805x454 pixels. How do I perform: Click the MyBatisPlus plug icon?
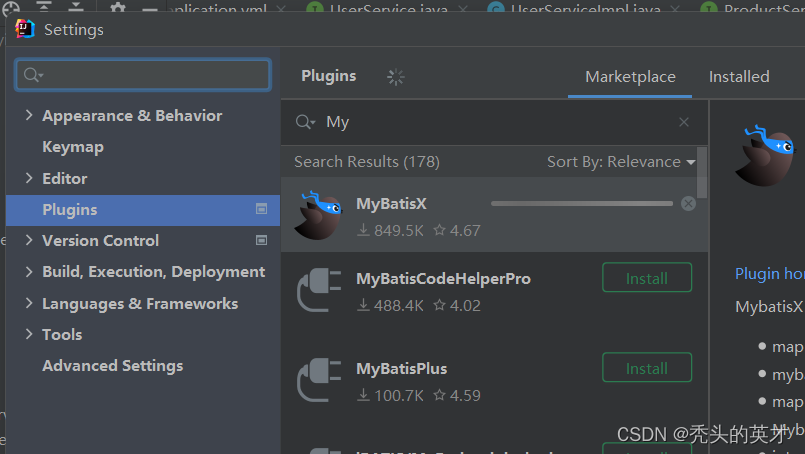(319, 380)
